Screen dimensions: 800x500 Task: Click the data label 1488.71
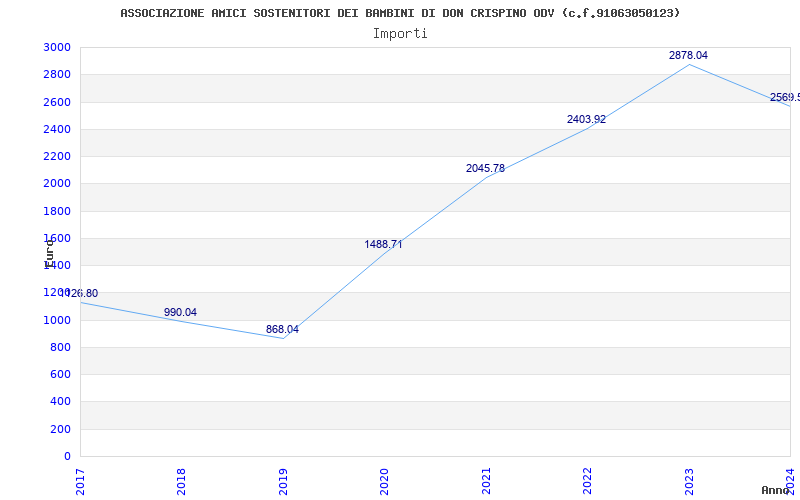point(383,244)
